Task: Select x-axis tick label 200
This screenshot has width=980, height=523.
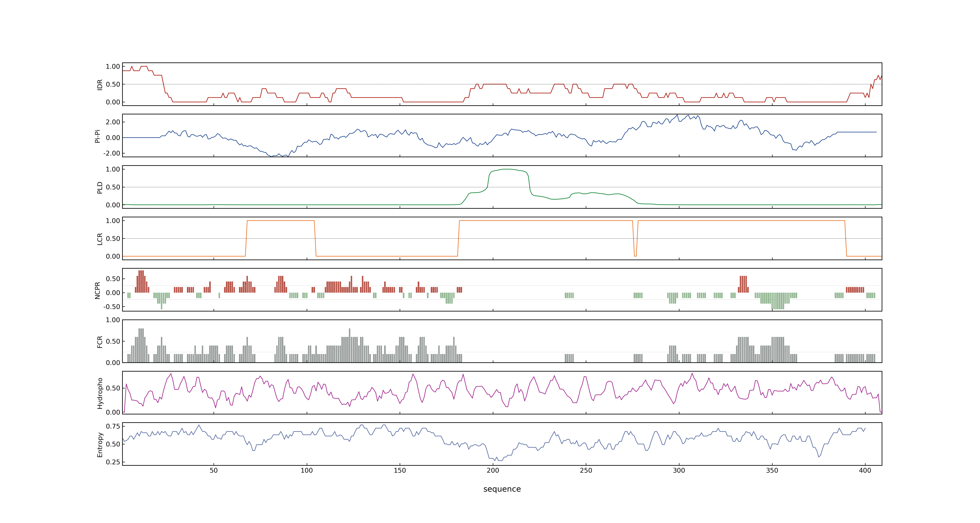Action: pyautogui.click(x=493, y=470)
